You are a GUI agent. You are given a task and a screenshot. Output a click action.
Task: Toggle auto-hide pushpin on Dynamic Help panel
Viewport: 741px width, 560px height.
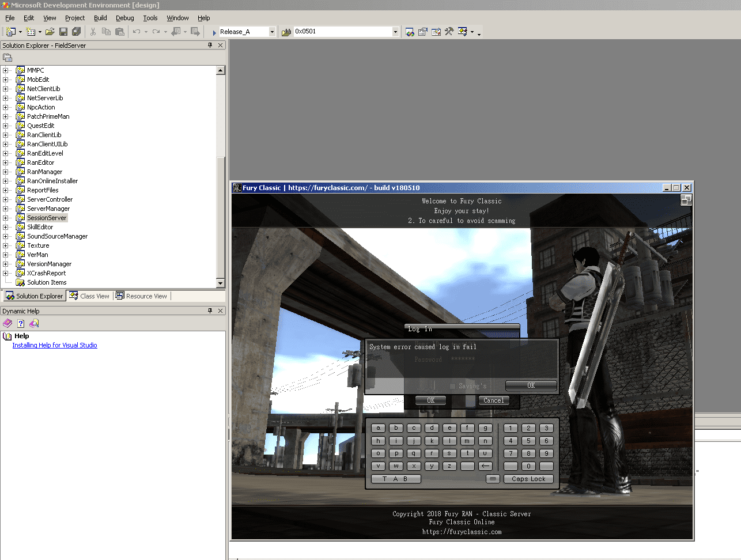pos(210,311)
